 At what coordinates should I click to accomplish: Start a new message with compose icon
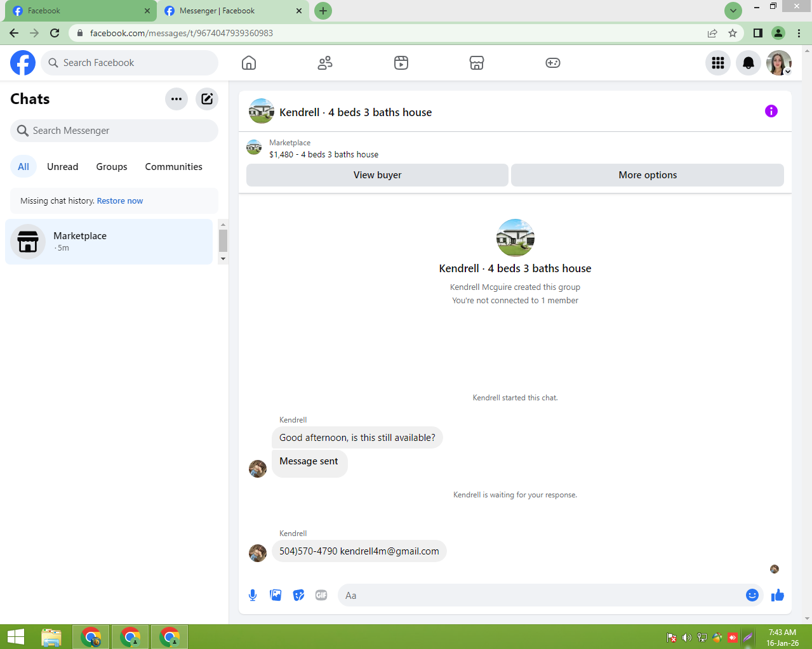pos(207,99)
